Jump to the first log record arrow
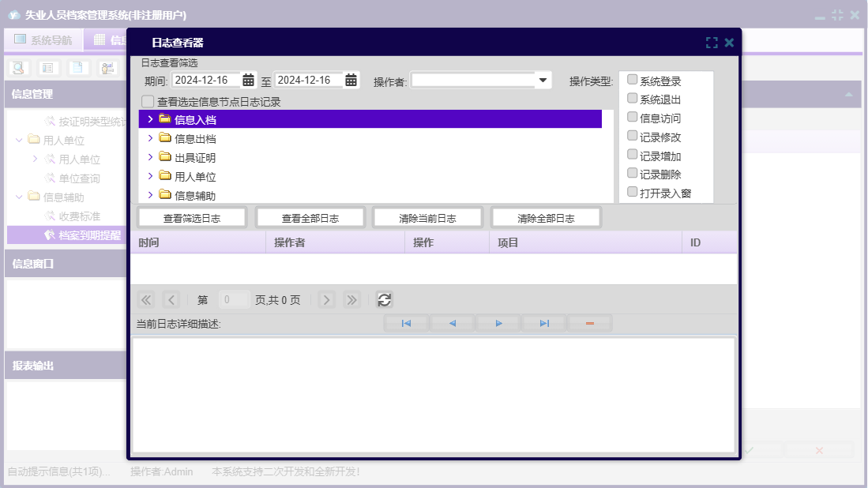Image resolution: width=868 pixels, height=488 pixels. tap(406, 323)
